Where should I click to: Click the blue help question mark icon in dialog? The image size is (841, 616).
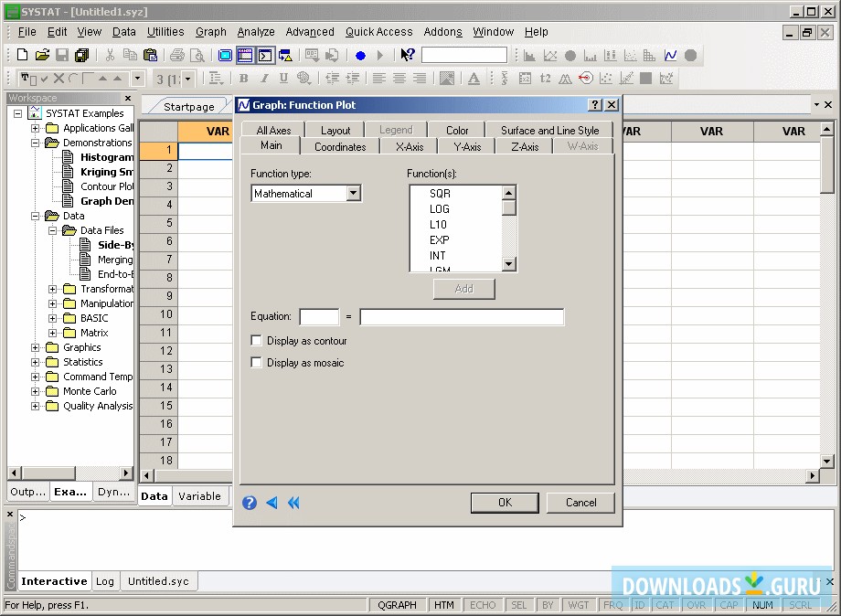point(250,503)
